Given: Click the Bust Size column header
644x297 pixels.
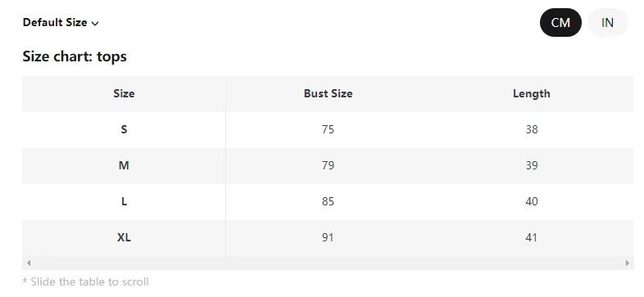Looking at the screenshot, I should click(328, 93).
